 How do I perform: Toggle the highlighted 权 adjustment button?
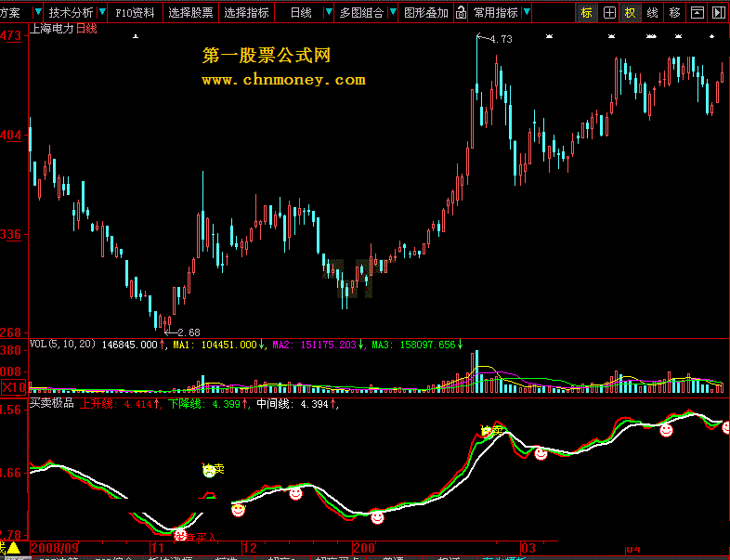(631, 13)
